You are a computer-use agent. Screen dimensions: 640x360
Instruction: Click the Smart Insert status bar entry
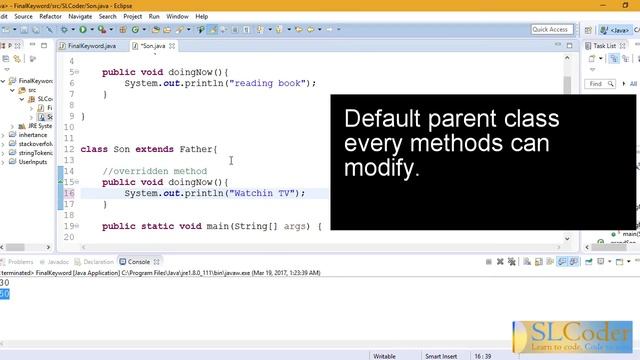click(441, 356)
